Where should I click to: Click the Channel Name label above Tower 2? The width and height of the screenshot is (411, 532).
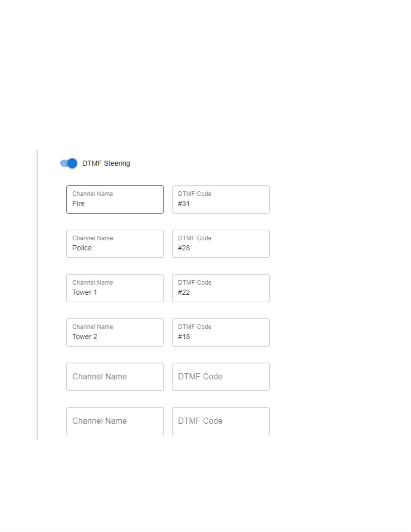point(93,327)
